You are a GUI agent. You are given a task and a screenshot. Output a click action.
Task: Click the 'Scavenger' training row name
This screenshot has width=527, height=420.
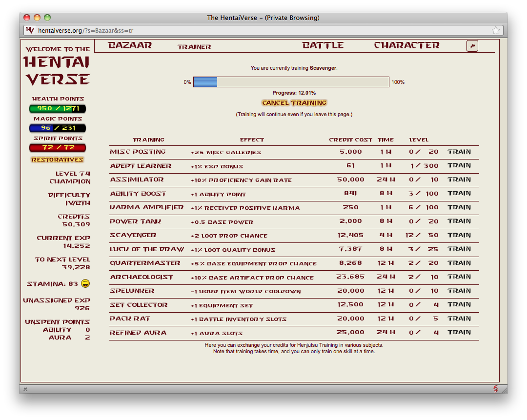tap(133, 235)
